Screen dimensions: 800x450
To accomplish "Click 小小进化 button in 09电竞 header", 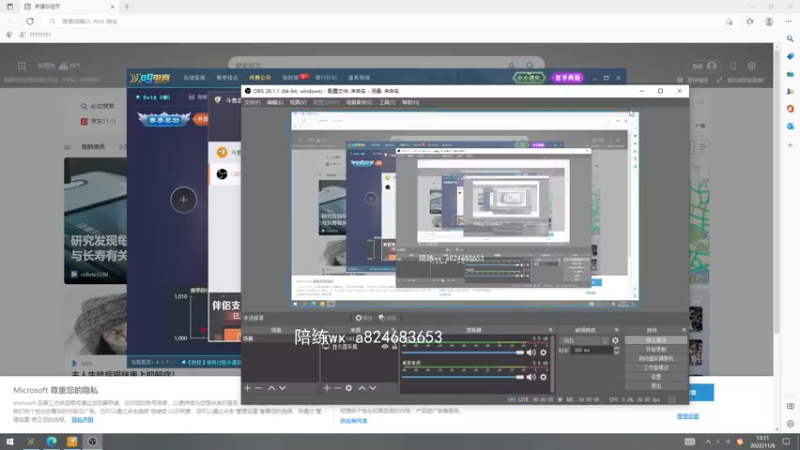I will point(529,78).
